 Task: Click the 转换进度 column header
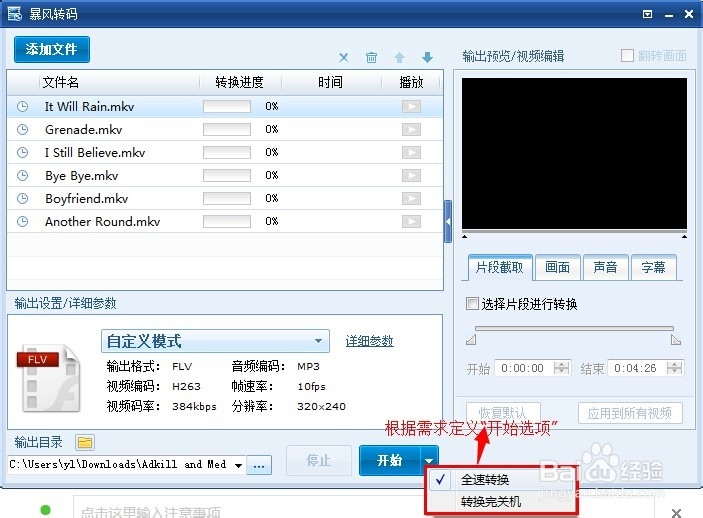[240, 82]
